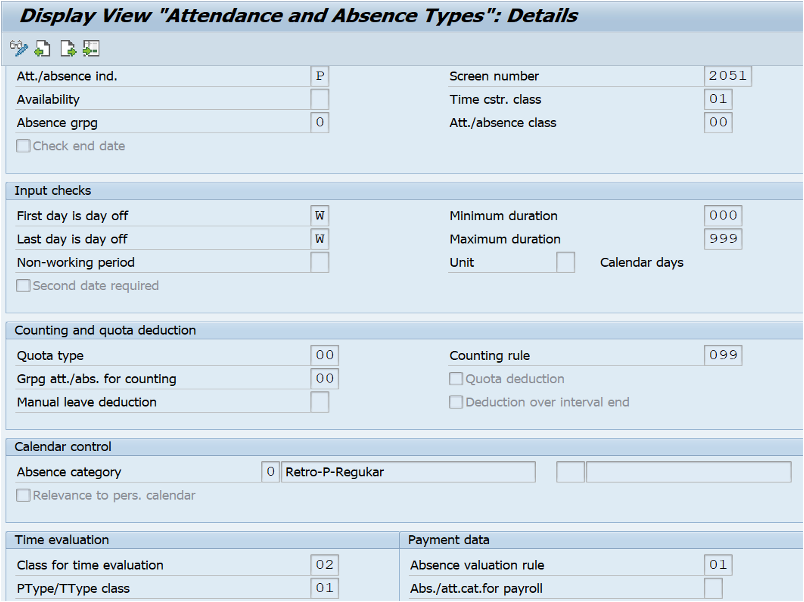Select Class for time evaluation field
Viewport: 804px width, 602px height.
pos(325,565)
